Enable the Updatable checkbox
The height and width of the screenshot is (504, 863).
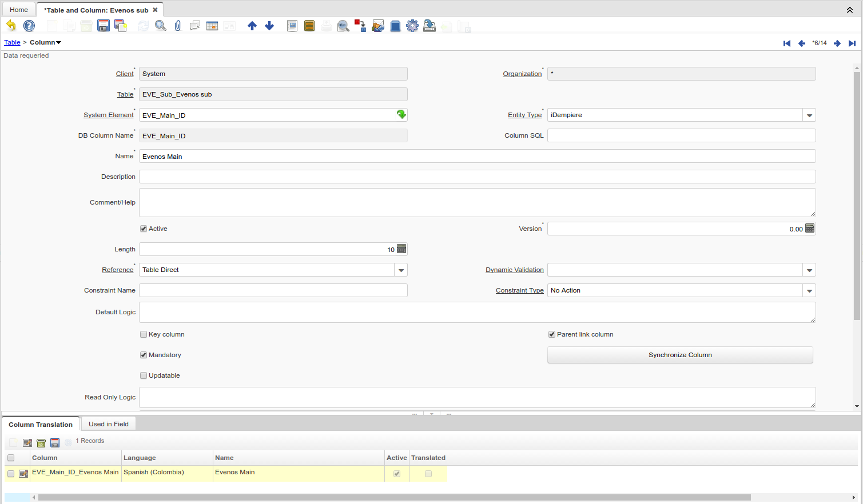[144, 375]
